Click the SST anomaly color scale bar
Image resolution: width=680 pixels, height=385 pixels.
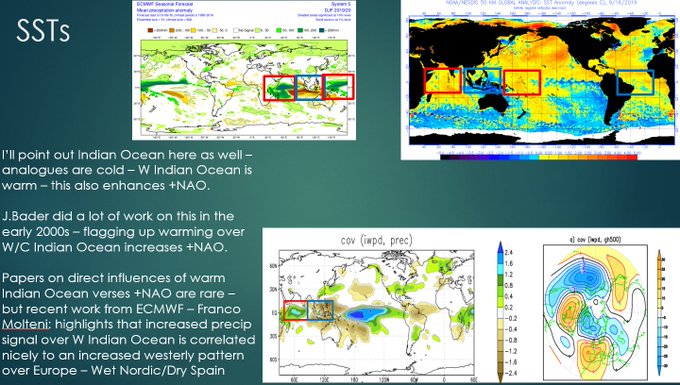coord(539,157)
